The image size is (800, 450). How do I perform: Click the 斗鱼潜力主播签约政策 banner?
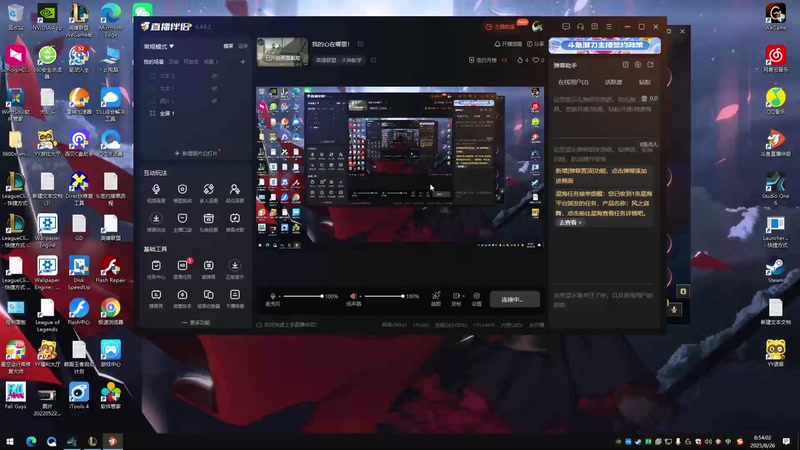point(605,45)
